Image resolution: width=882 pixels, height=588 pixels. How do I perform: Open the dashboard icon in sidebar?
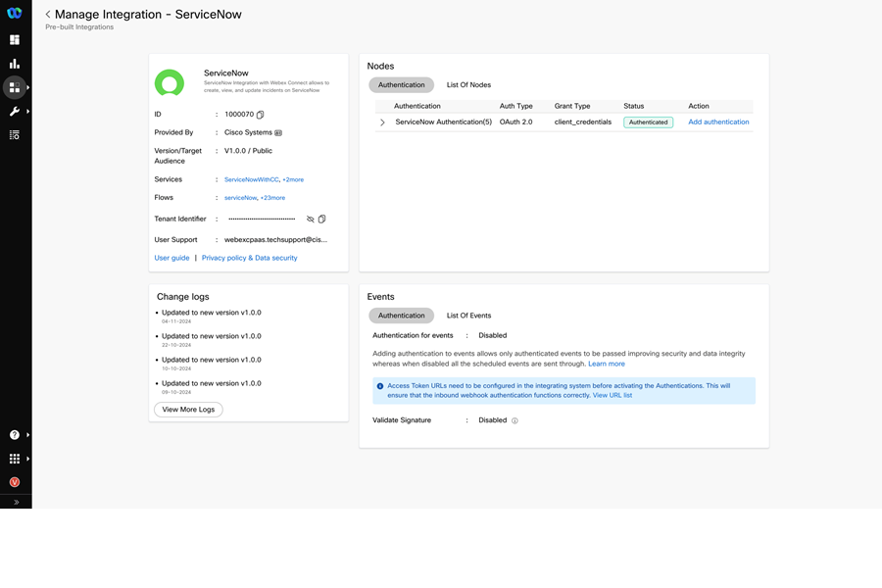(x=15, y=39)
